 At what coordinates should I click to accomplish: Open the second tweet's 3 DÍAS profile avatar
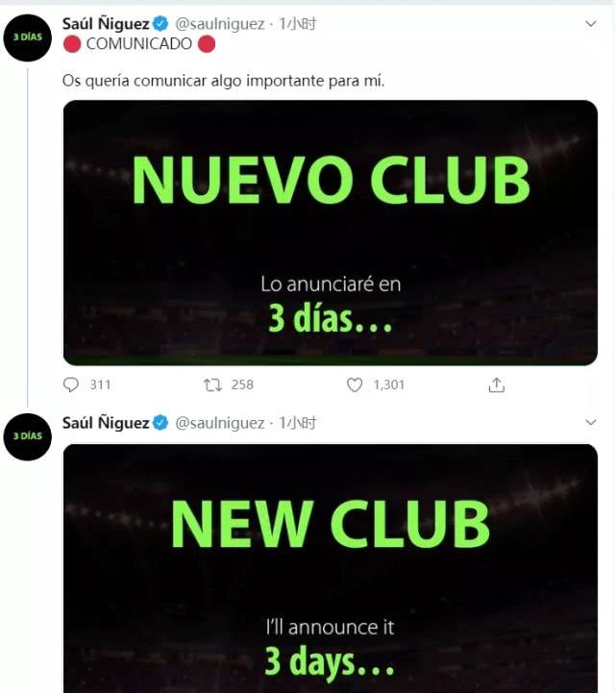click(28, 436)
